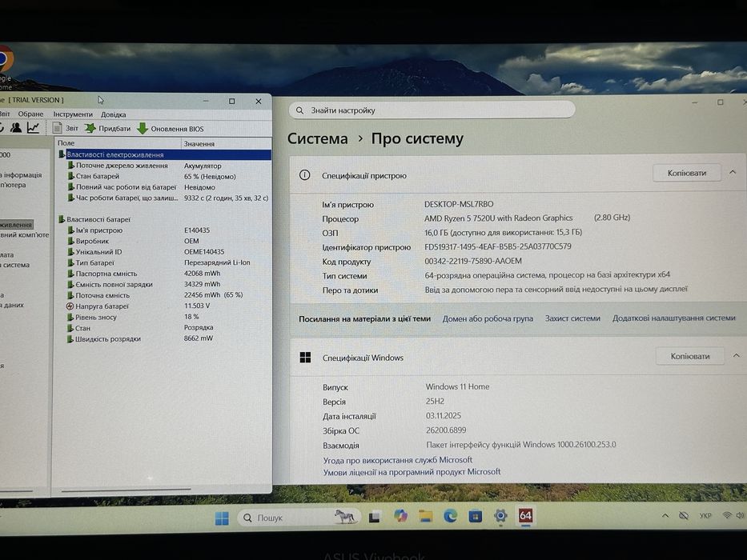Open Додаткові налаштування системи link

click(x=673, y=318)
